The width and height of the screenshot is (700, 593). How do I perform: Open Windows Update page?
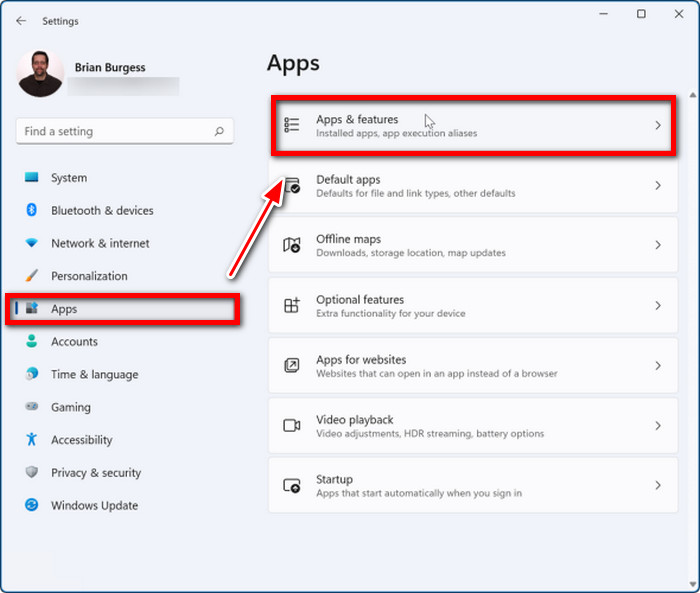(x=95, y=505)
